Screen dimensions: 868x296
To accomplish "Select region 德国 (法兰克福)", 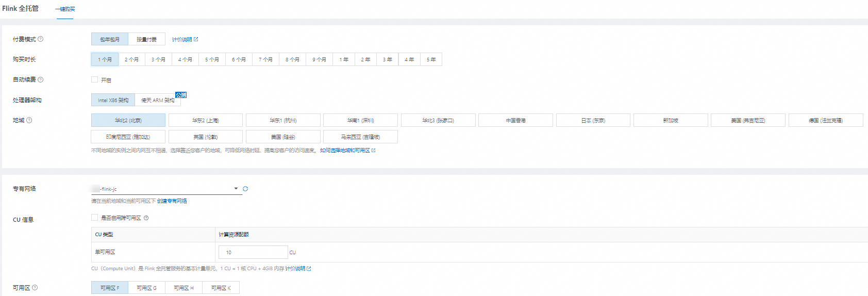I will [x=826, y=120].
